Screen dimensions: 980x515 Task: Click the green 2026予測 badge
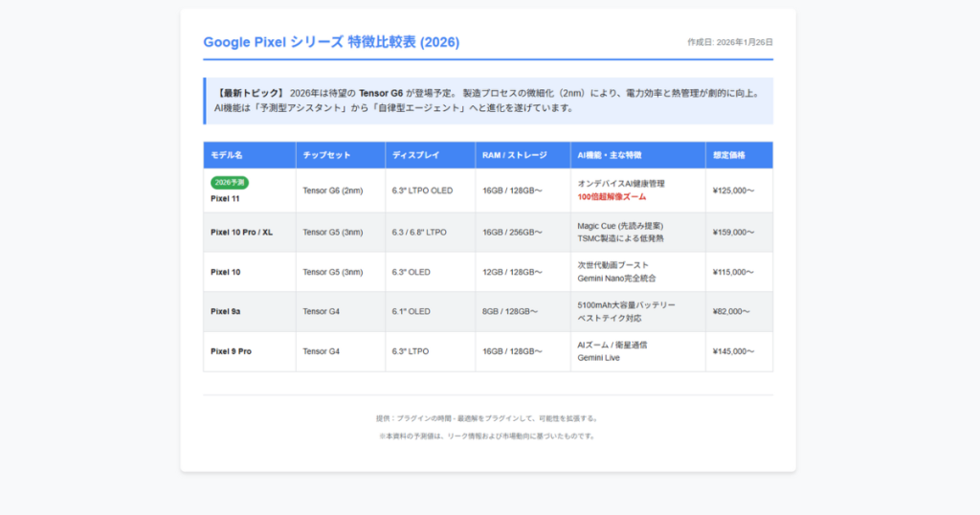click(x=230, y=182)
